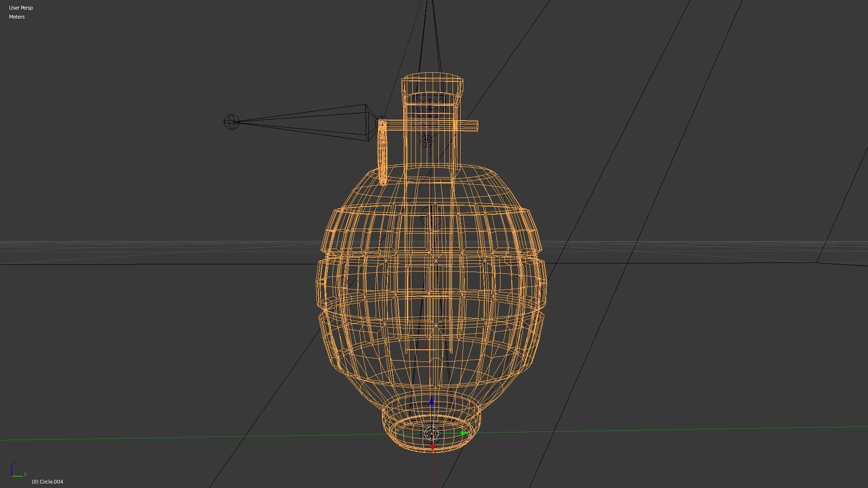This screenshot has height=488, width=868.
Task: Select the black wireframe sphere at far left
Action: (231, 122)
